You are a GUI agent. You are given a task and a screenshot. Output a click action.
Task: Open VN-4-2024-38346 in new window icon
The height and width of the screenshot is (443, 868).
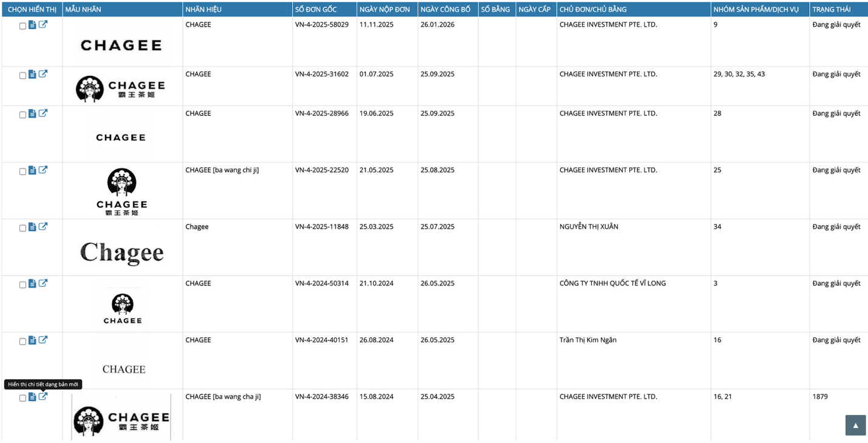click(x=43, y=396)
